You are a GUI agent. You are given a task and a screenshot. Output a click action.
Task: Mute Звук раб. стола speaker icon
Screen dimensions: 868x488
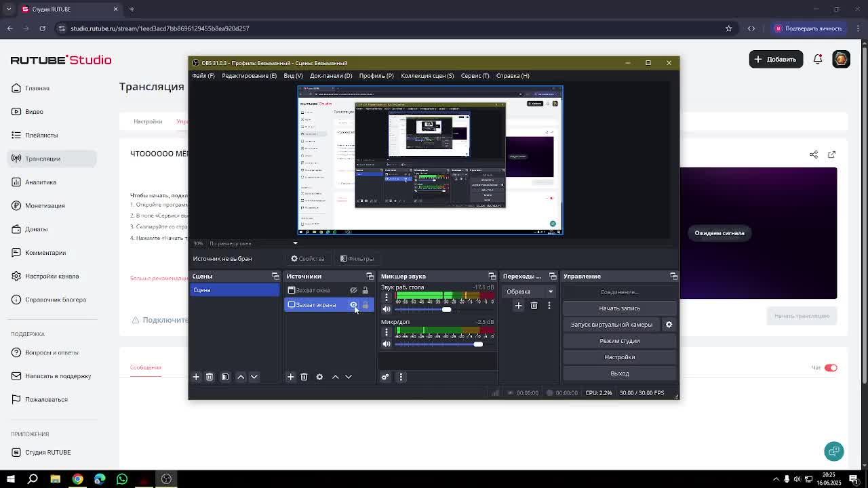pos(387,310)
